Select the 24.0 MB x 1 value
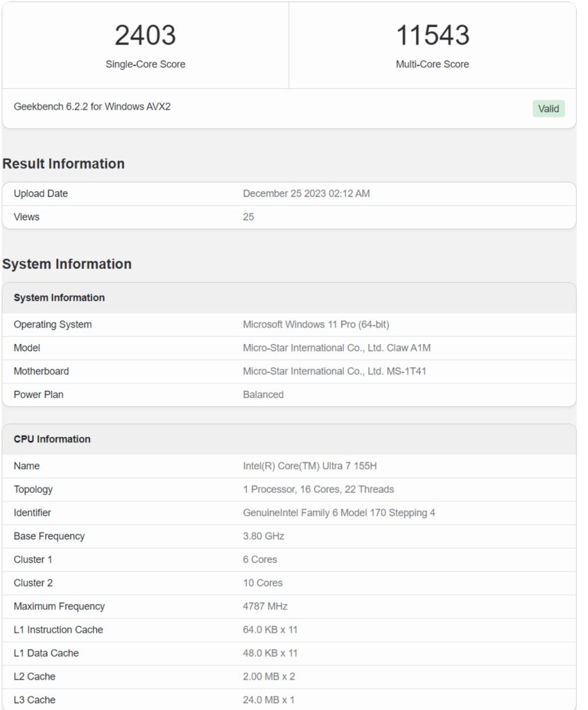 point(268,700)
